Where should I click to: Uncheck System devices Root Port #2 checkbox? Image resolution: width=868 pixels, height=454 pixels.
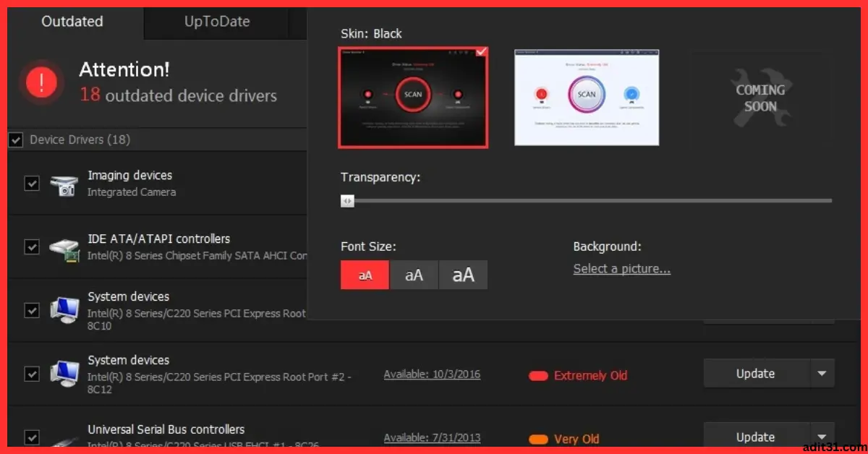32,374
